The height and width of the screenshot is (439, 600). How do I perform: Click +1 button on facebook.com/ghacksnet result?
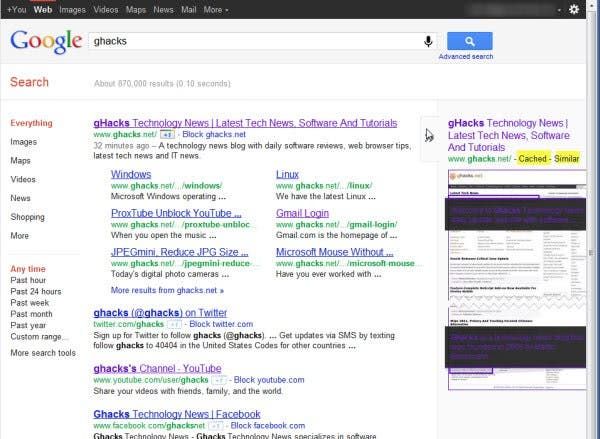click(215, 426)
